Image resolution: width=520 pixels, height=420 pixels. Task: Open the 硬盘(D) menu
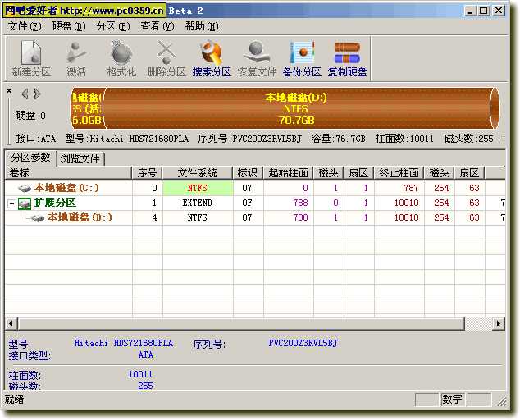69,26
